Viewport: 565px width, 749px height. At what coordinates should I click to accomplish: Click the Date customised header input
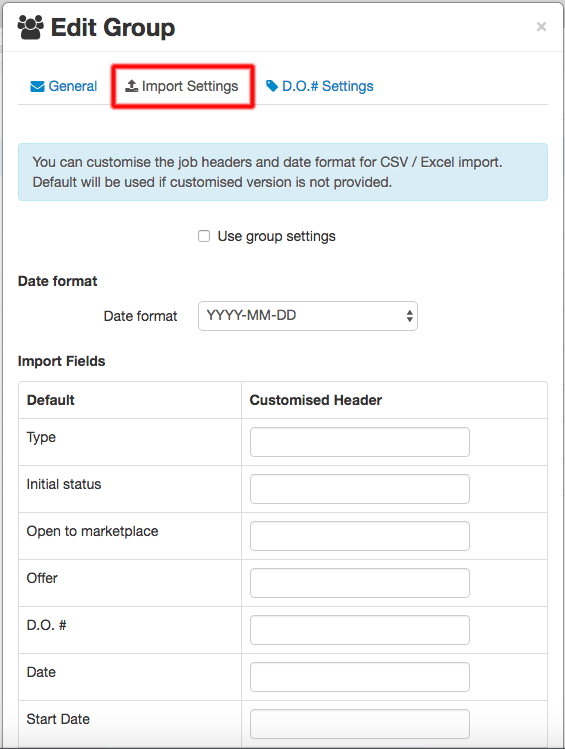tap(360, 677)
